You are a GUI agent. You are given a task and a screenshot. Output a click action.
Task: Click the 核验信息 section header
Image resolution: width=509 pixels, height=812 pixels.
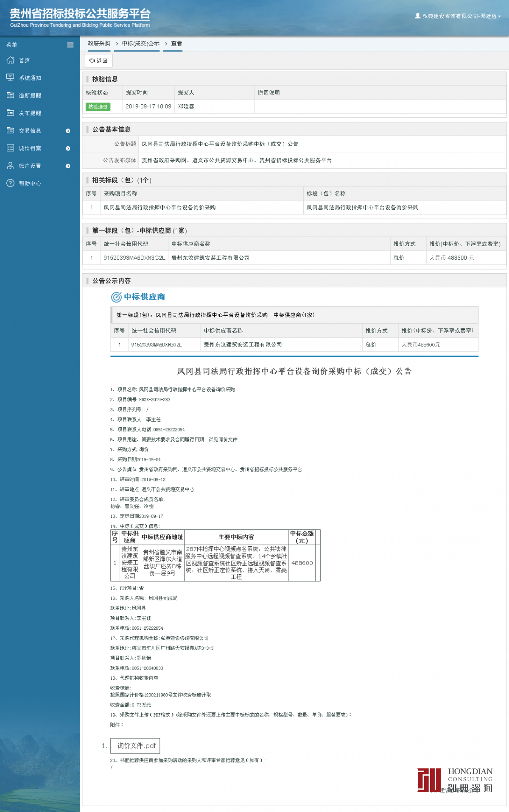(x=105, y=79)
